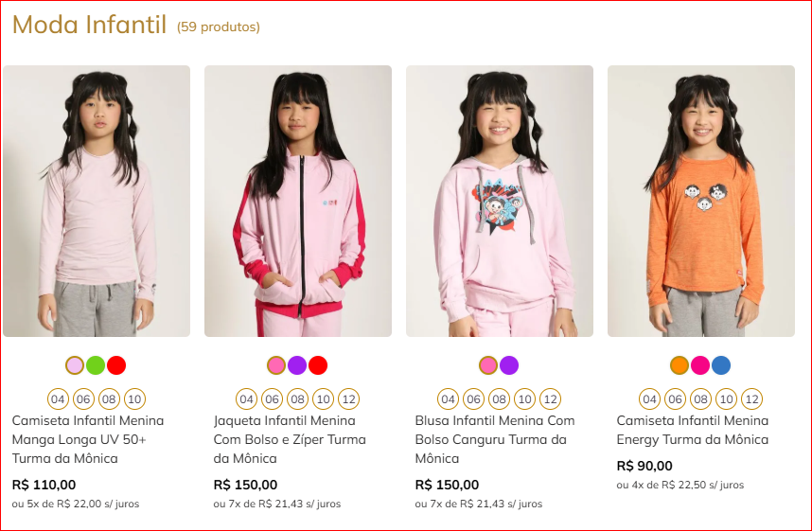Open Blusa Infantil Menina Bolso Canguru link

pyautogui.click(x=495, y=439)
